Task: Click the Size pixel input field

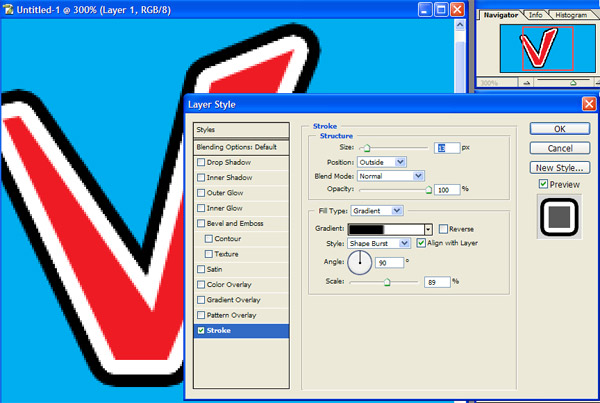Action: click(446, 147)
